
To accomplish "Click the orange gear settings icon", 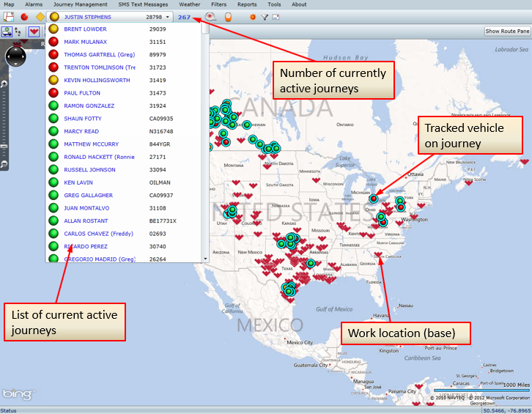I will (253, 16).
